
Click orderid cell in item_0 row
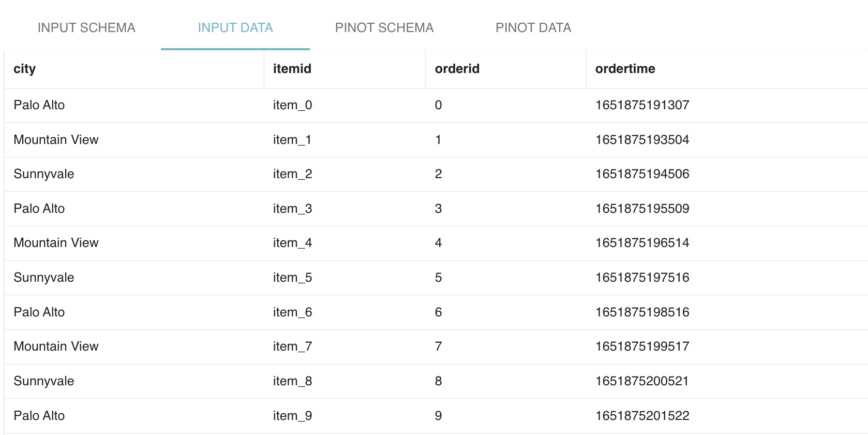click(506, 105)
